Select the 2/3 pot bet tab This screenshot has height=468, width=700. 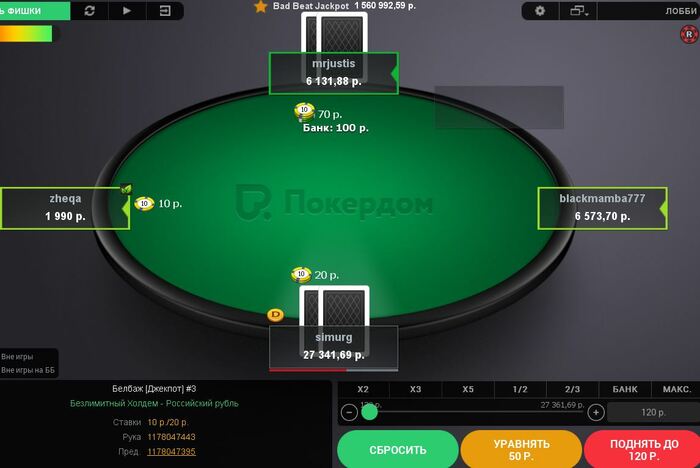[572, 389]
